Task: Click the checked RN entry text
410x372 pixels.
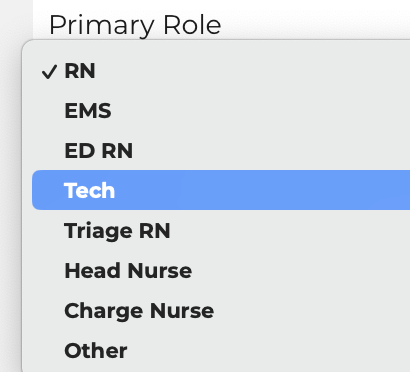Action: tap(80, 71)
